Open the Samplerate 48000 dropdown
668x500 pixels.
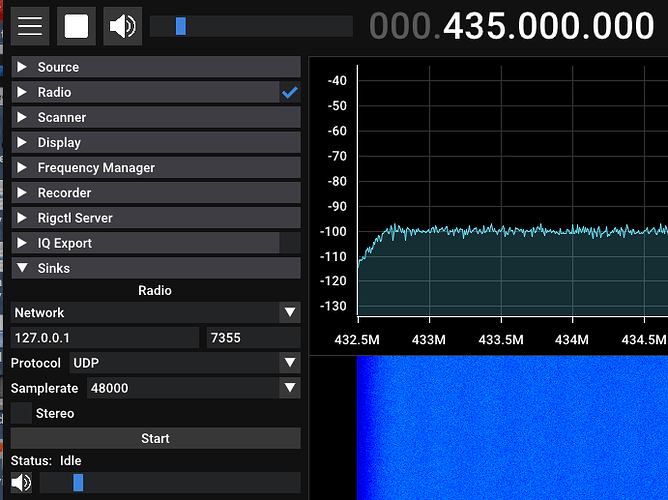click(x=193, y=388)
